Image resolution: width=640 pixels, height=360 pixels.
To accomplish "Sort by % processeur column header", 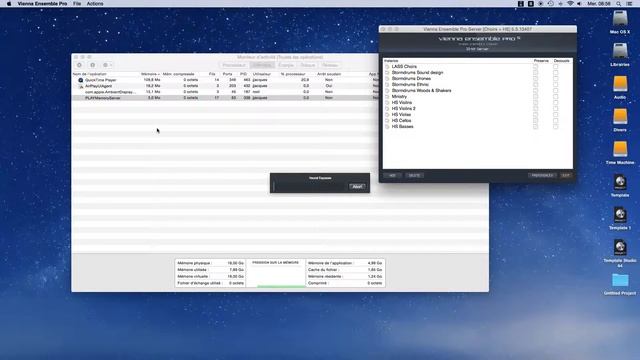I will tap(293, 74).
